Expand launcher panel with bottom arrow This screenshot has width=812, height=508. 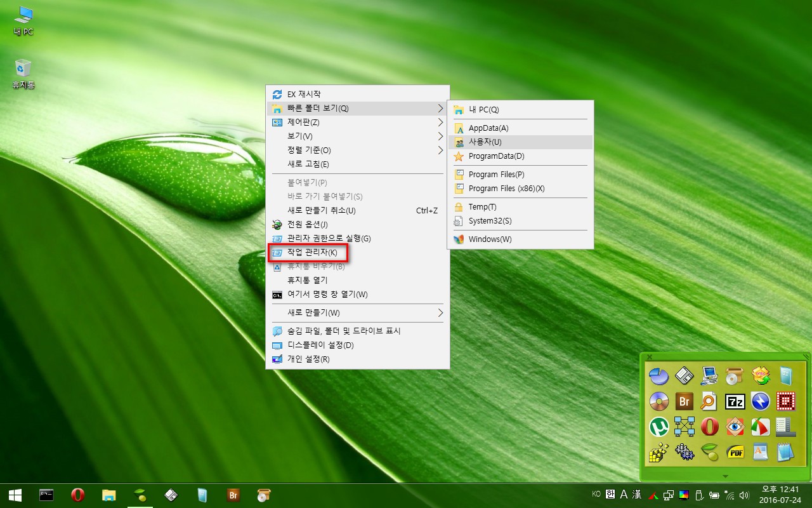[x=726, y=476]
